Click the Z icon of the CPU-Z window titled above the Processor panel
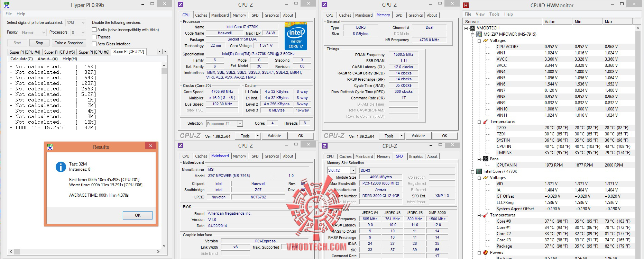 pyautogui.click(x=180, y=5)
